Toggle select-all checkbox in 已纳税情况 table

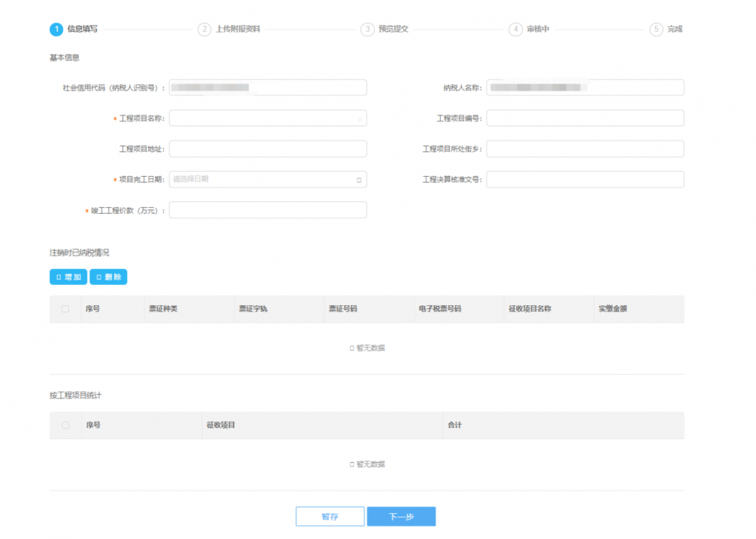click(x=65, y=309)
